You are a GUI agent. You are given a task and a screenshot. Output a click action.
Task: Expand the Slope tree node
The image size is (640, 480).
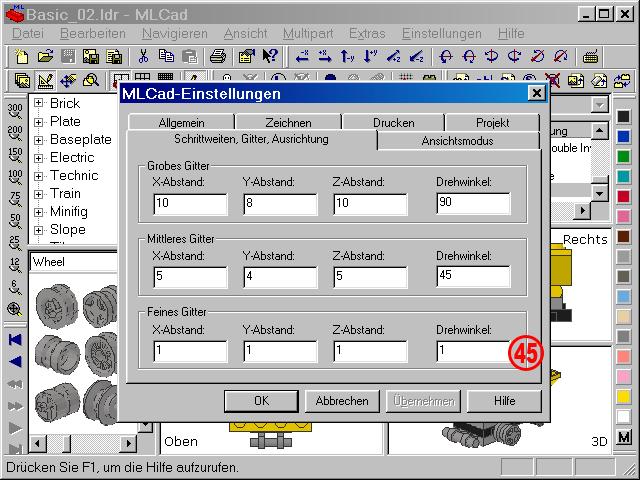click(x=38, y=230)
